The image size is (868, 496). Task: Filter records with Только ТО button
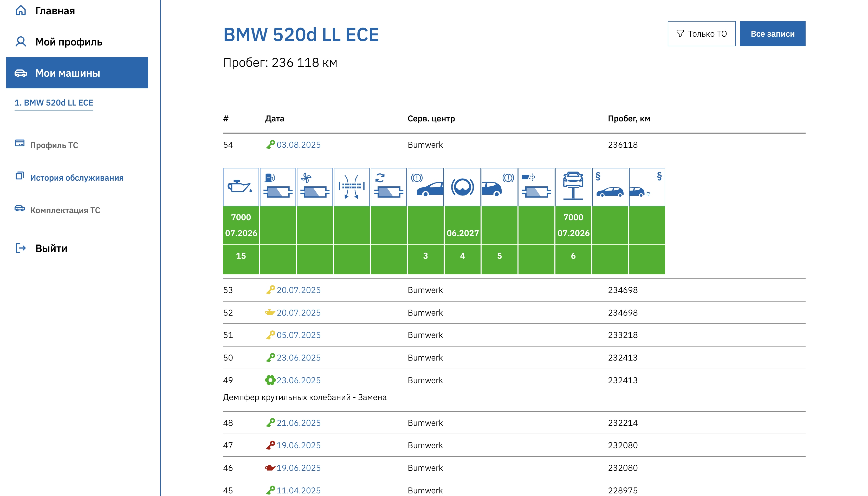(x=701, y=34)
